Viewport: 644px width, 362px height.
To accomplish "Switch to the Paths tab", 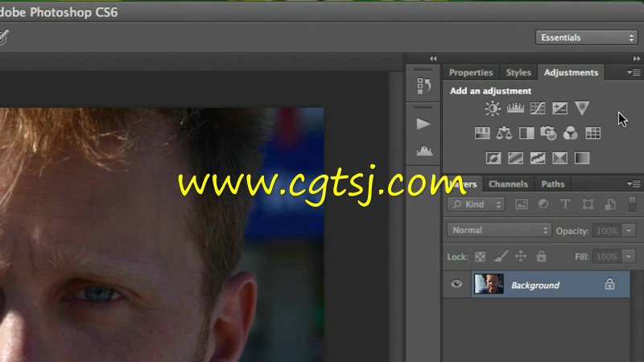I will click(x=553, y=184).
